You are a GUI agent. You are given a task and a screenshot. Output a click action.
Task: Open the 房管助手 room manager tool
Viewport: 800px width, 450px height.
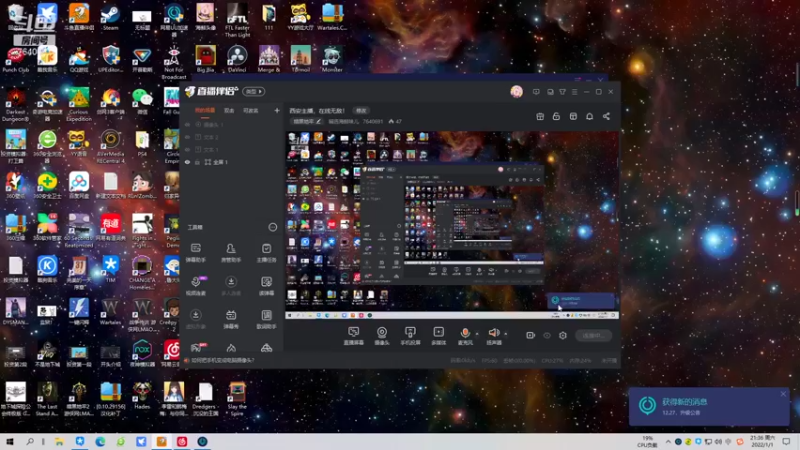231,253
